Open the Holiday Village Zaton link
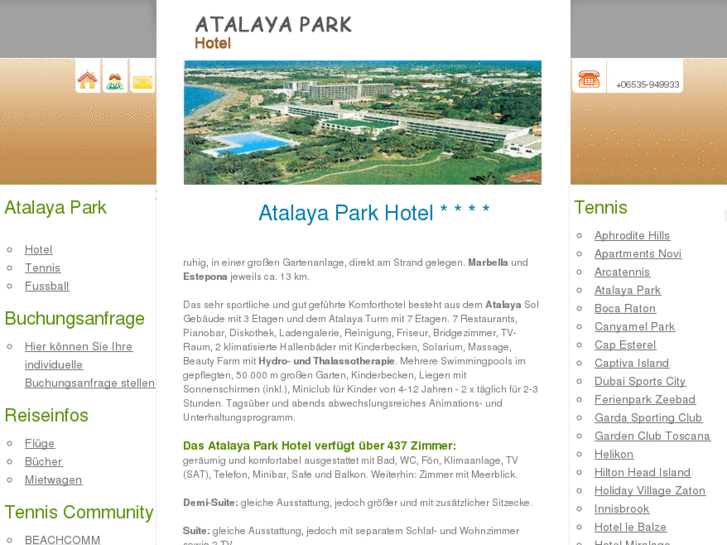Screen dimensions: 727x545 [650, 490]
